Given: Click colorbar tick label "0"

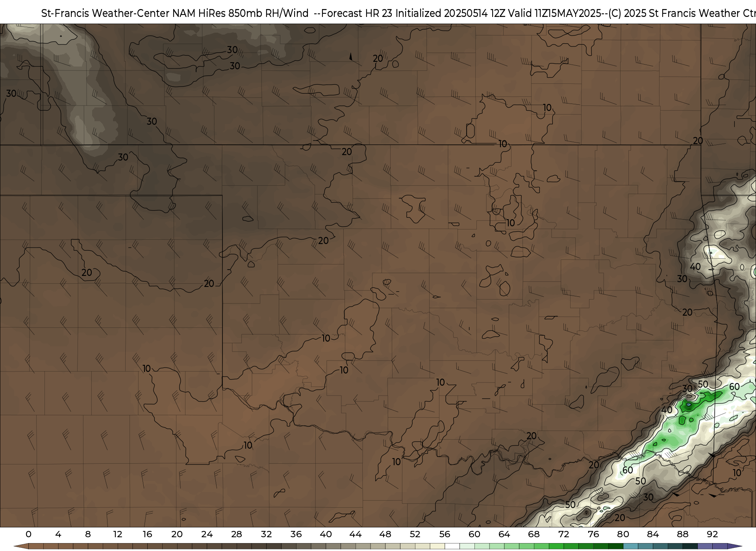Looking at the screenshot, I should click(x=28, y=534).
